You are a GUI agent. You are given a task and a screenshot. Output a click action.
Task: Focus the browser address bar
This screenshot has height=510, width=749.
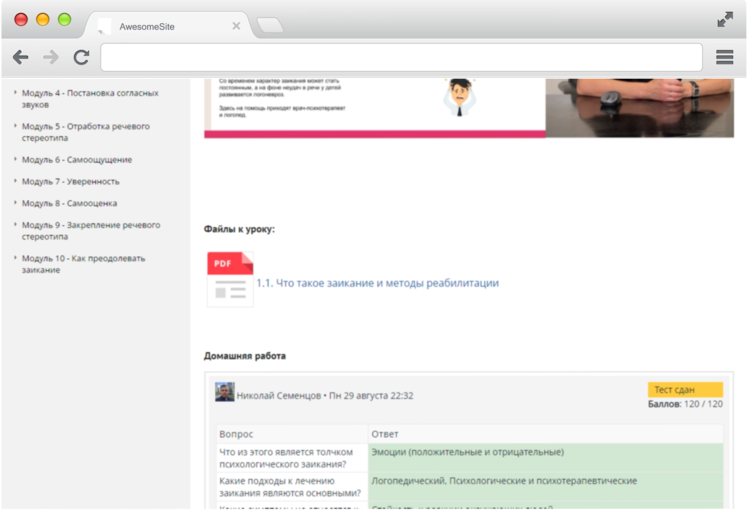(401, 57)
